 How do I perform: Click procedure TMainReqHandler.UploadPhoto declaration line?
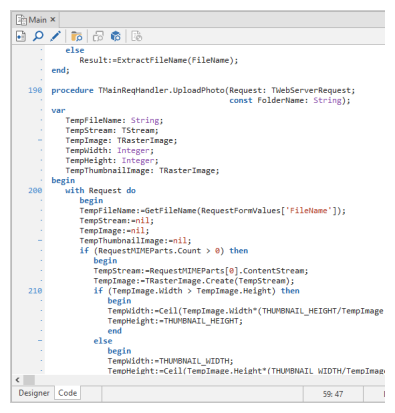click(x=203, y=90)
